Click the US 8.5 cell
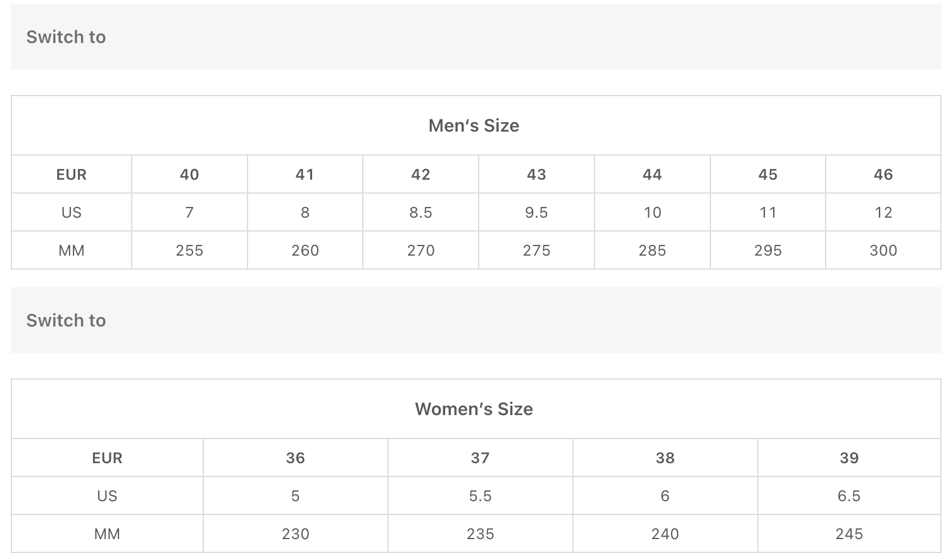951x560 pixels. point(420,213)
